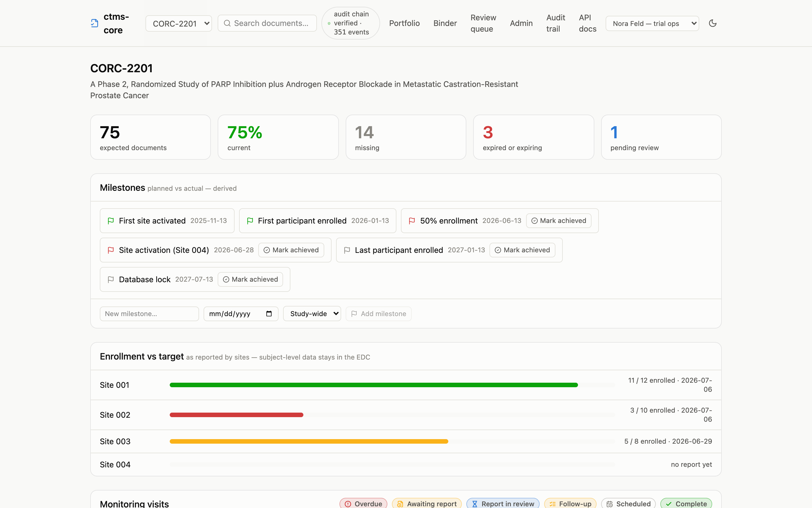
Task: Click the CORC-2201 page heading
Action: click(x=122, y=68)
